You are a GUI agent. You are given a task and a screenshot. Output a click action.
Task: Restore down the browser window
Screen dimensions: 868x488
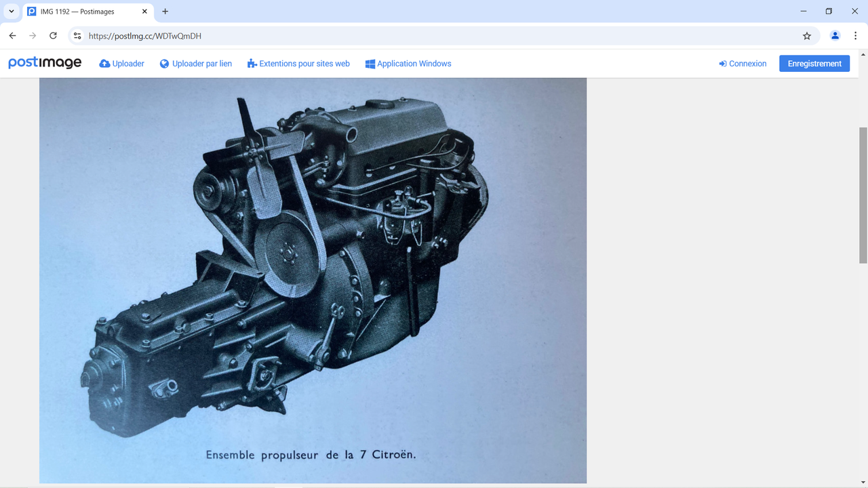pyautogui.click(x=829, y=12)
